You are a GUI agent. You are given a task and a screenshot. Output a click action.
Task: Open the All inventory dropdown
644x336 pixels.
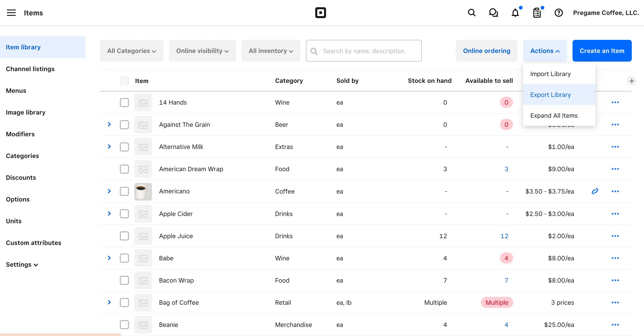click(271, 51)
